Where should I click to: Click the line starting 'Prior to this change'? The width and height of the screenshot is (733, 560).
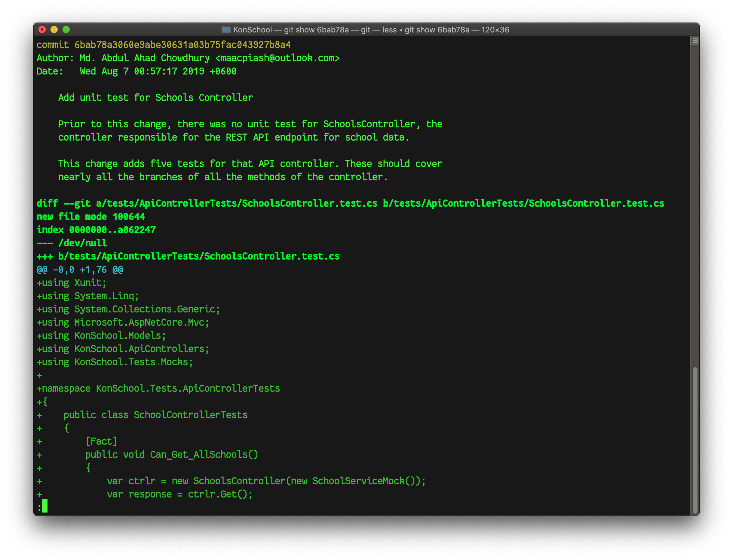[250, 124]
